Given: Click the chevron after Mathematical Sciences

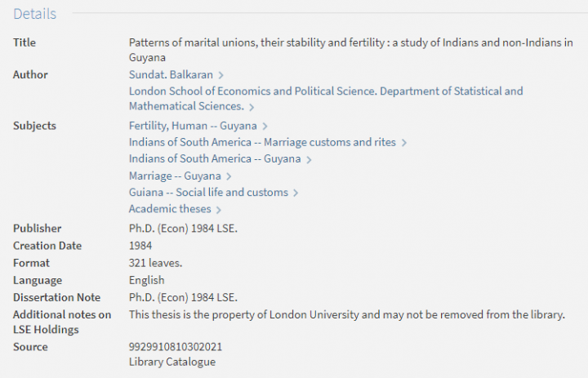Looking at the screenshot, I should tap(252, 107).
